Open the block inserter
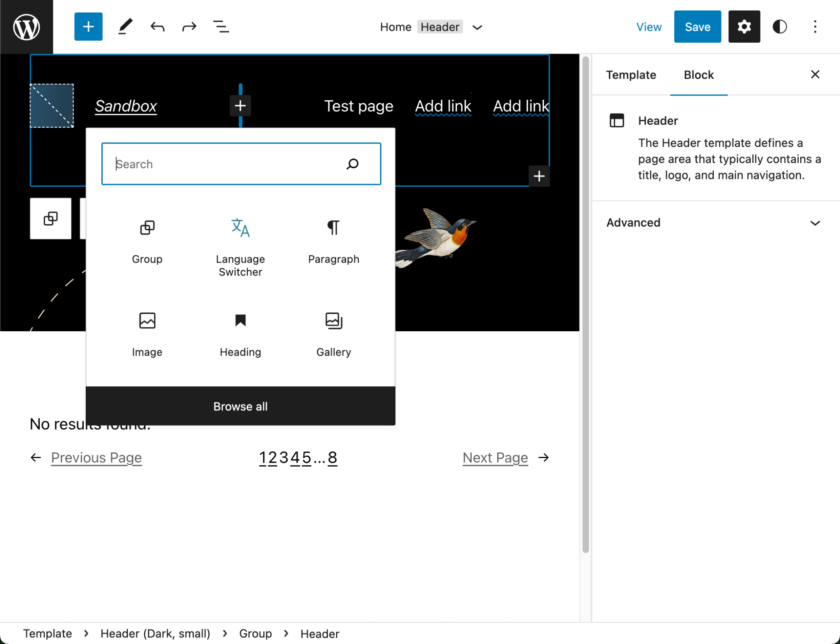Screen dimensions: 840x644 [x=88, y=26]
